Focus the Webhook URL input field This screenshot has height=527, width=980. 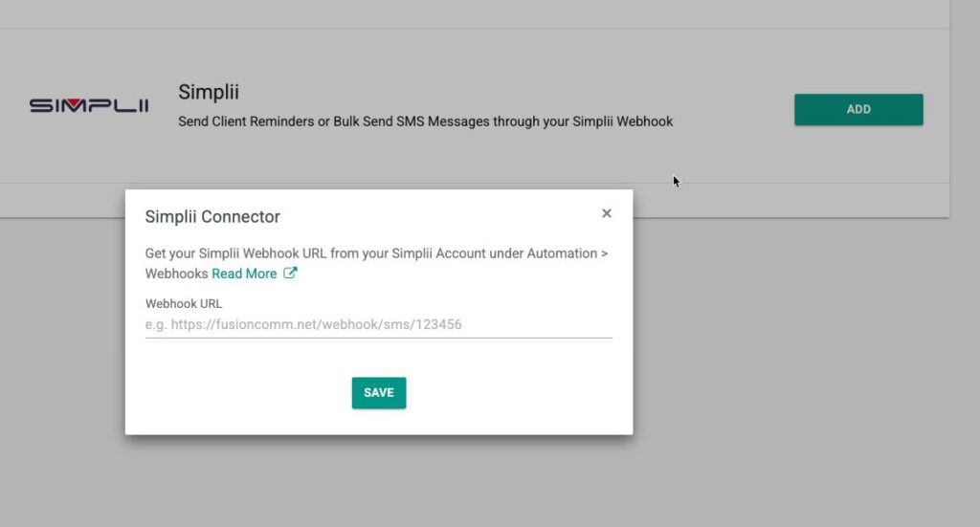click(x=378, y=325)
